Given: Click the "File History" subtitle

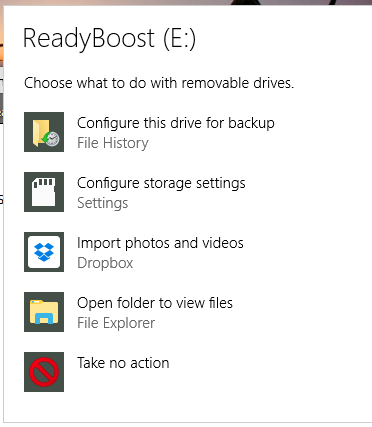Looking at the screenshot, I should click(x=113, y=143).
